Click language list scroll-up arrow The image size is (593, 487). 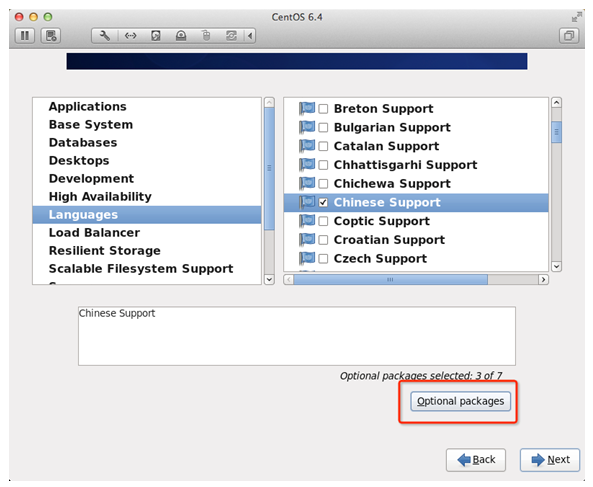[x=556, y=102]
